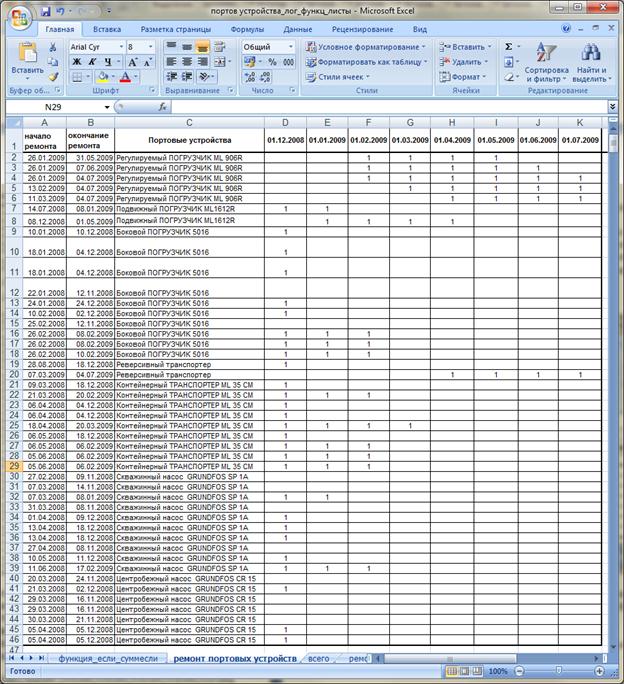Switch to Normal view in status bar
The width and height of the screenshot is (624, 684).
tap(453, 671)
